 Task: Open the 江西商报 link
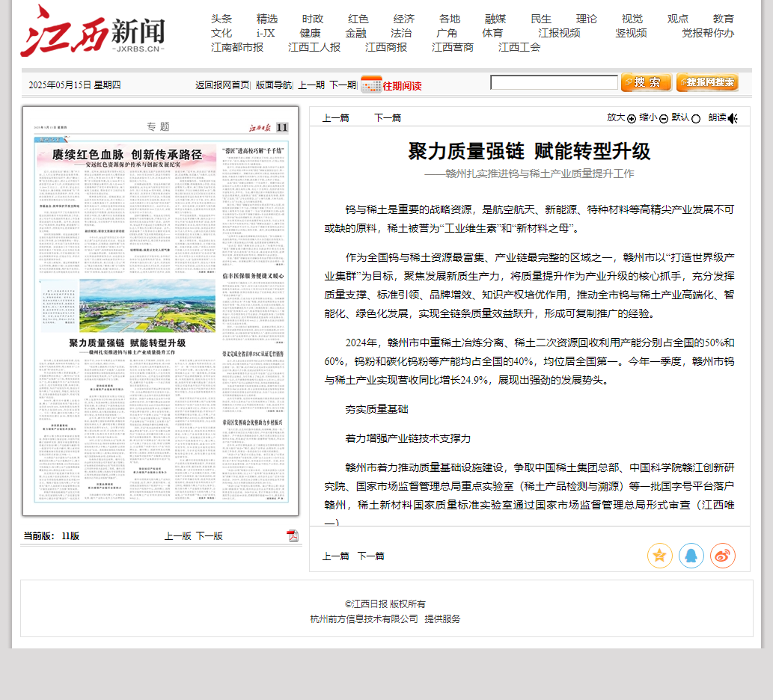[386, 47]
